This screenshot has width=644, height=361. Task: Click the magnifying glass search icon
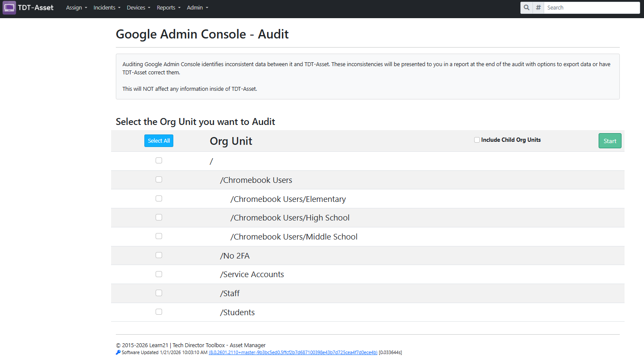(526, 8)
